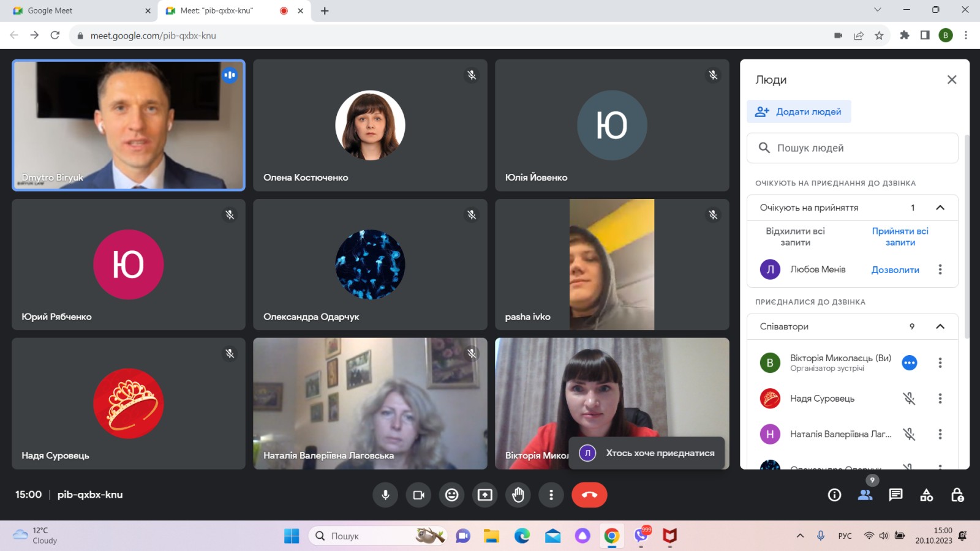Click the Додати людей button
This screenshot has width=980, height=551.
tap(799, 111)
